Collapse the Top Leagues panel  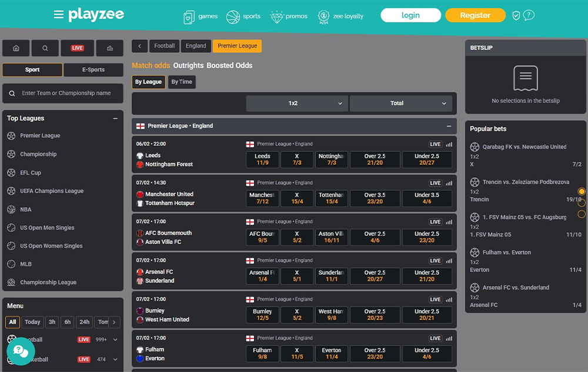[x=115, y=118]
